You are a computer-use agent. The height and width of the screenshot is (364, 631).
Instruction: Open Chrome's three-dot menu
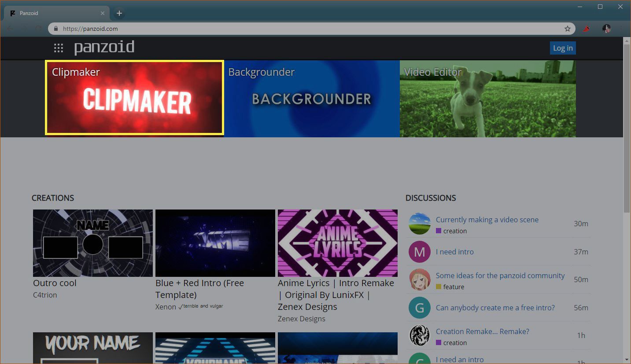[621, 29]
